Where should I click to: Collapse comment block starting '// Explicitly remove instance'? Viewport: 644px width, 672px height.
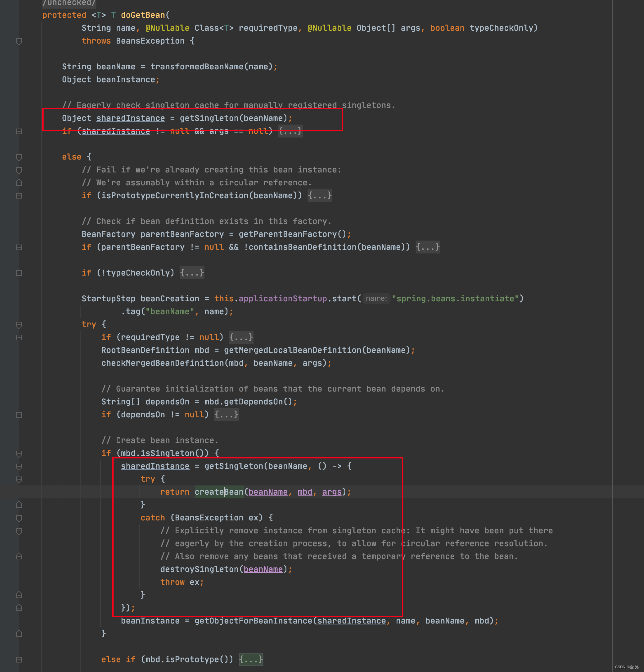click(19, 531)
